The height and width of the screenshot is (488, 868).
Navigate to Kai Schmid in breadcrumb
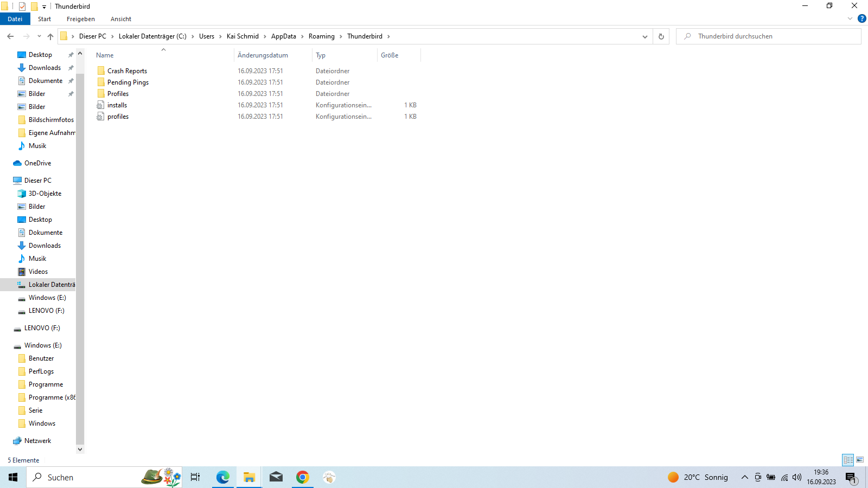click(242, 36)
